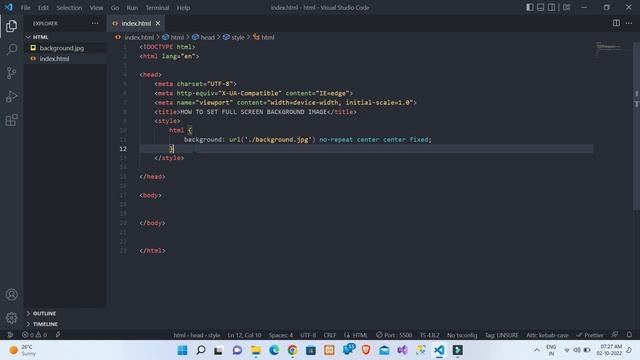Expand the TIMELINE section
Image resolution: width=640 pixels, height=360 pixels.
(65, 324)
